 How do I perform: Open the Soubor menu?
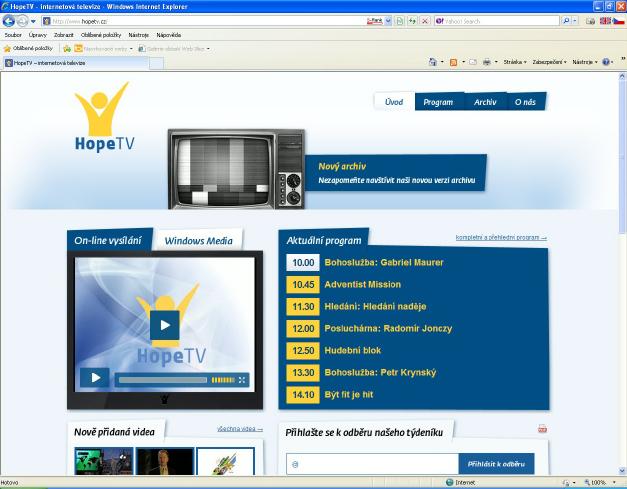click(13, 35)
